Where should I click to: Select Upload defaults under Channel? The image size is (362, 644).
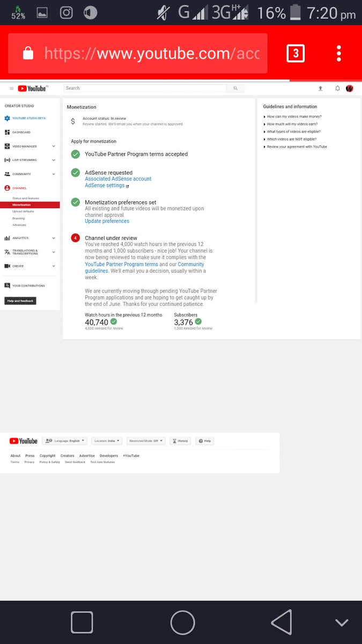coord(23,211)
